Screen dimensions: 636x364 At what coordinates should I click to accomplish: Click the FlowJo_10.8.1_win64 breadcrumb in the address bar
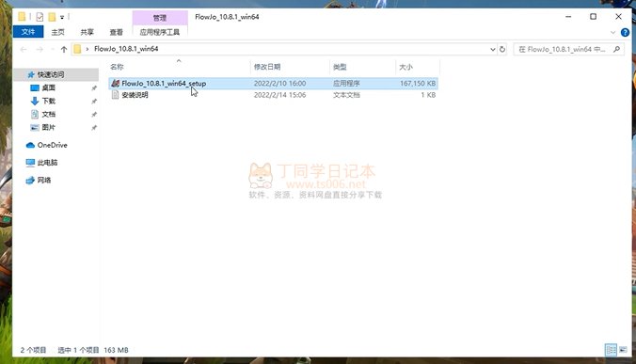point(126,49)
